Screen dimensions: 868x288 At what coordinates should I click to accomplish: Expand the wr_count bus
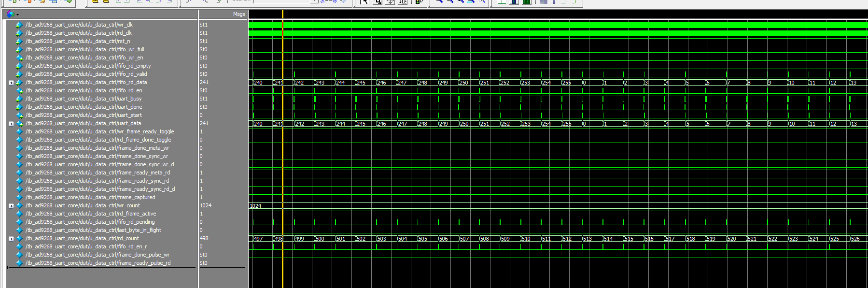(11, 206)
